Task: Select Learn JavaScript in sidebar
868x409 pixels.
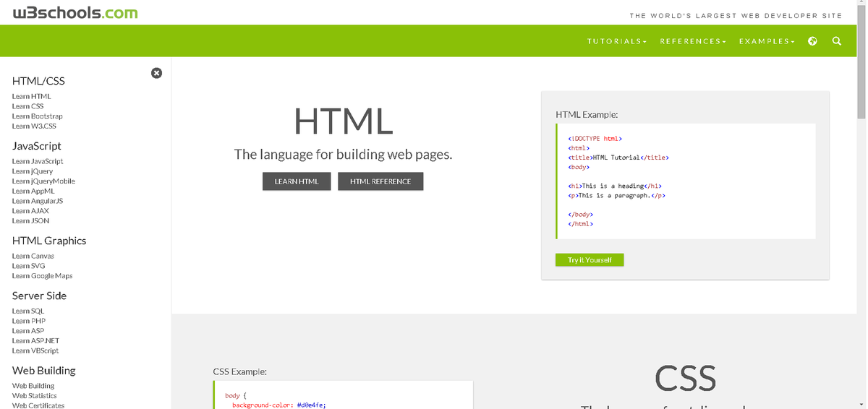Action: point(38,161)
